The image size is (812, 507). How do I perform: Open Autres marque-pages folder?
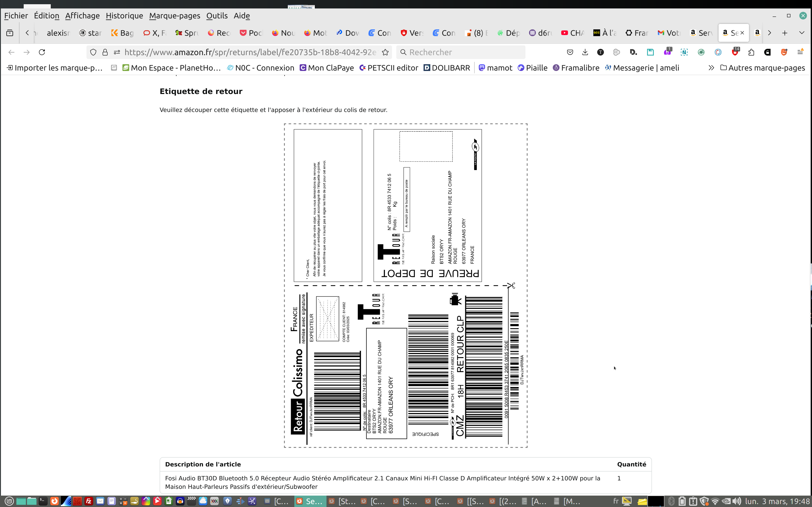[762, 68]
